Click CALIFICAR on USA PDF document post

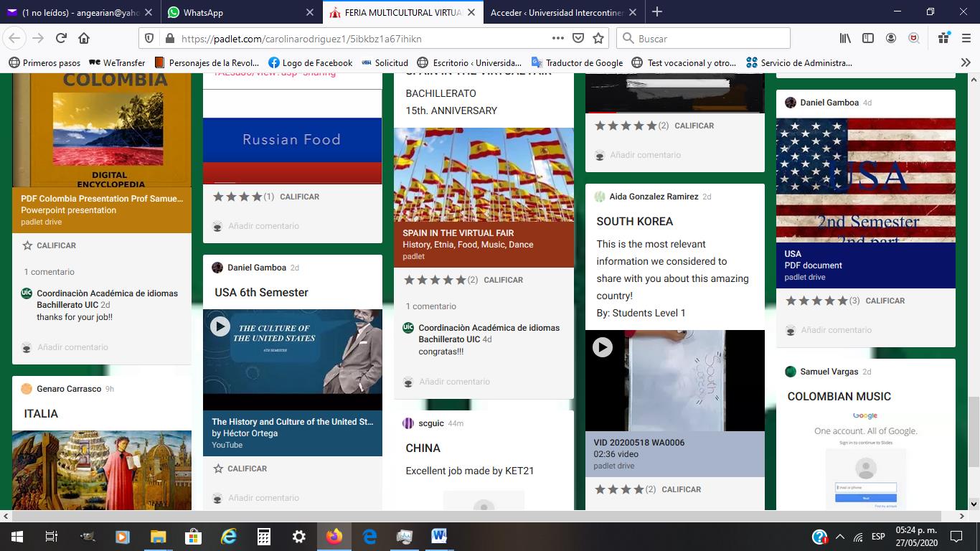pos(885,301)
